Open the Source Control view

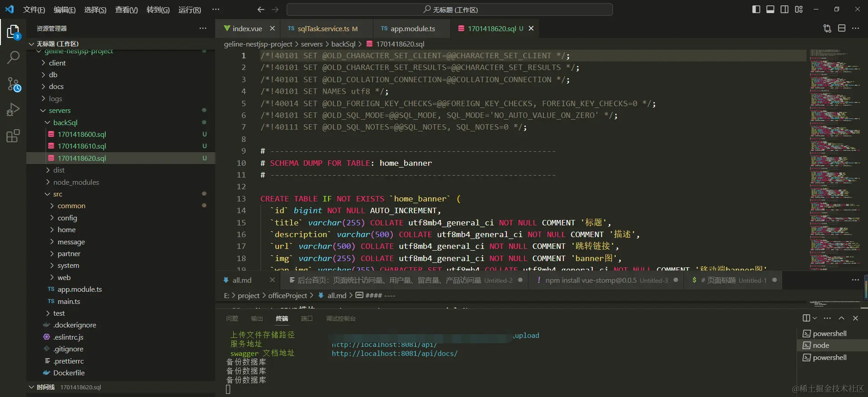click(x=13, y=84)
